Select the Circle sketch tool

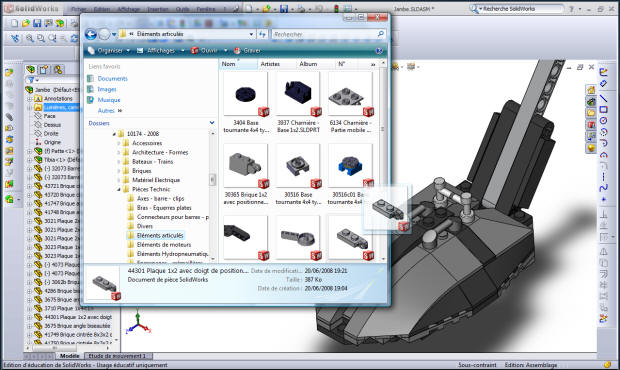point(603,120)
